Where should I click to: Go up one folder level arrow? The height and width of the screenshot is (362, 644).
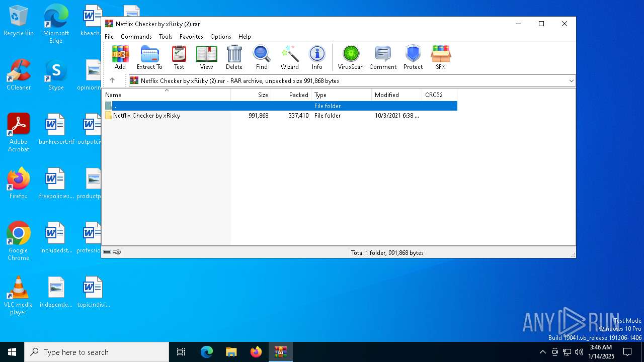tap(112, 80)
